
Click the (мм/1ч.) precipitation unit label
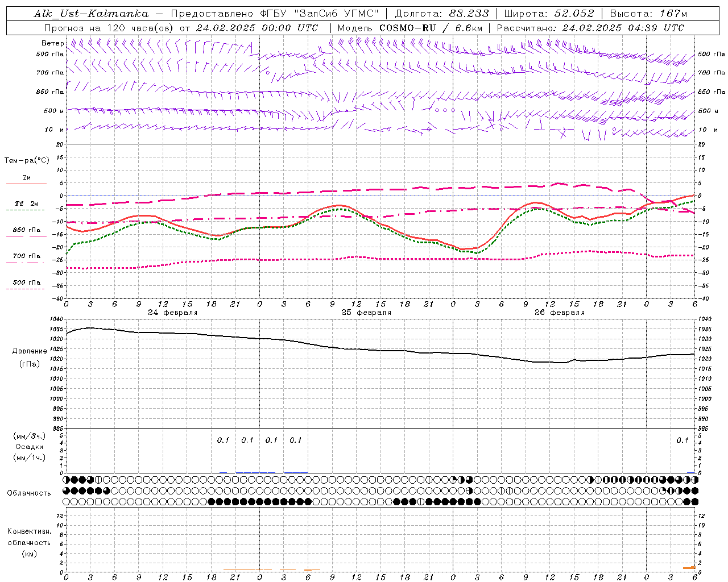(30, 458)
